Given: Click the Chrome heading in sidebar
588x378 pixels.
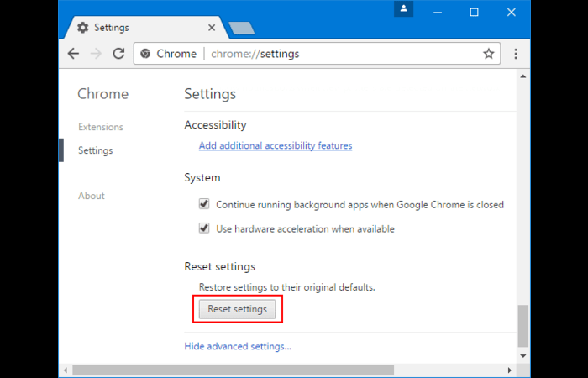Looking at the screenshot, I should 102,94.
